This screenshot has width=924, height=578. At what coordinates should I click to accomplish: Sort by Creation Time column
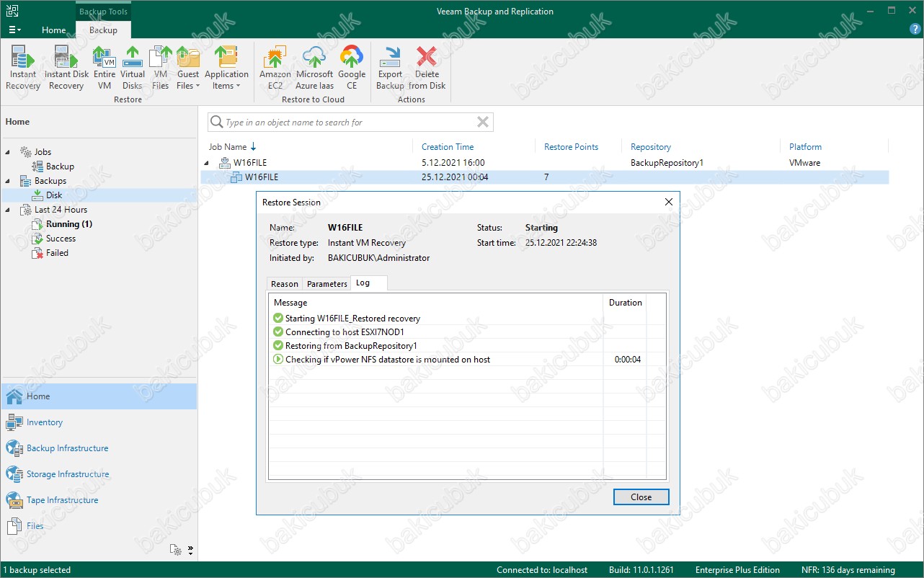pos(448,147)
